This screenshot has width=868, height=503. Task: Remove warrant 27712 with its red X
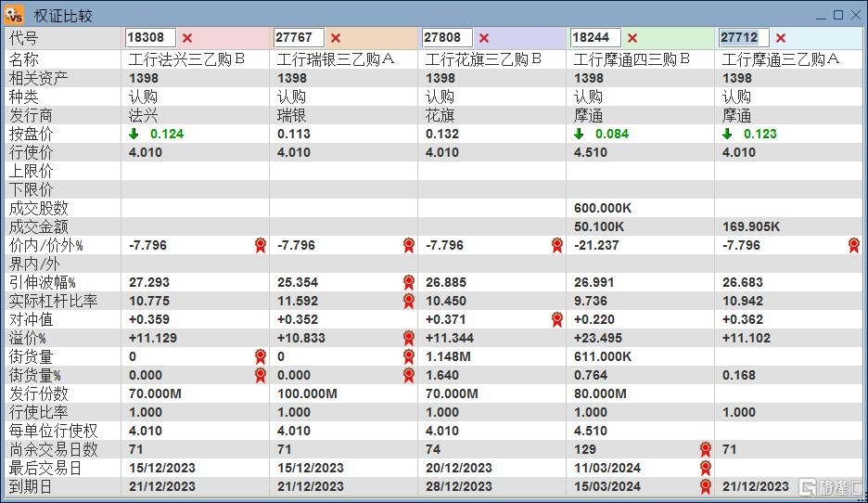click(x=781, y=38)
